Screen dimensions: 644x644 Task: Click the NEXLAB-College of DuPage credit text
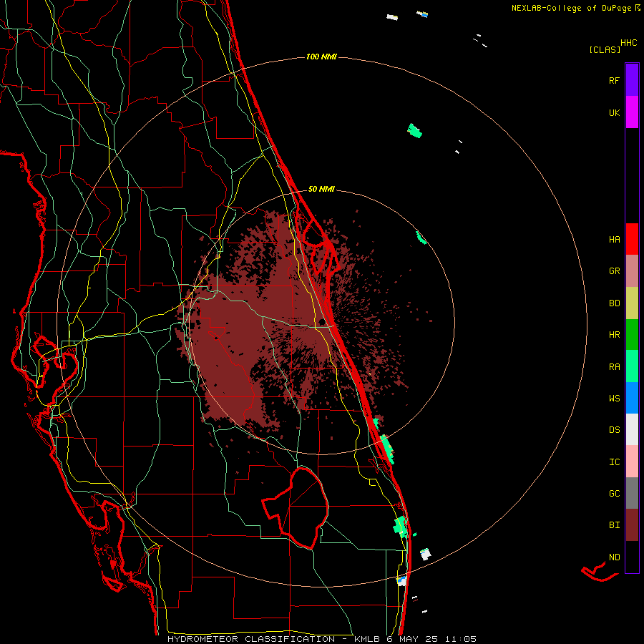coord(572,8)
